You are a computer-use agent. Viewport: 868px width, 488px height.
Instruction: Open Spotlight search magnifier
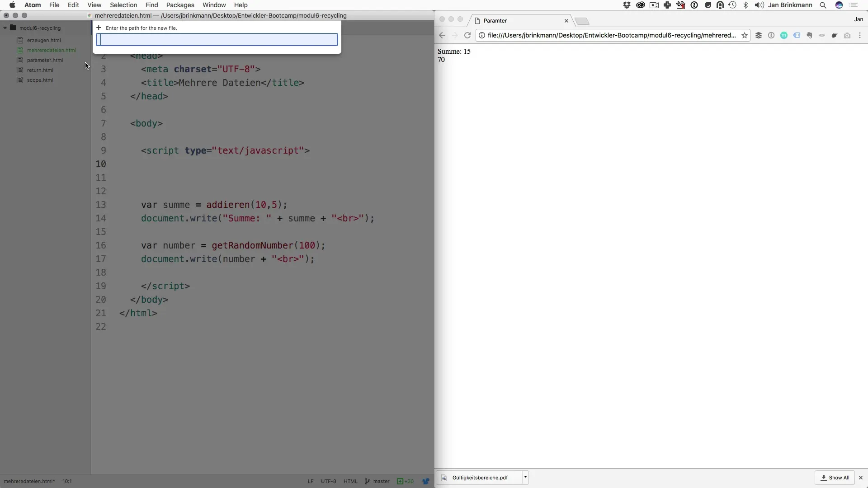(x=823, y=5)
